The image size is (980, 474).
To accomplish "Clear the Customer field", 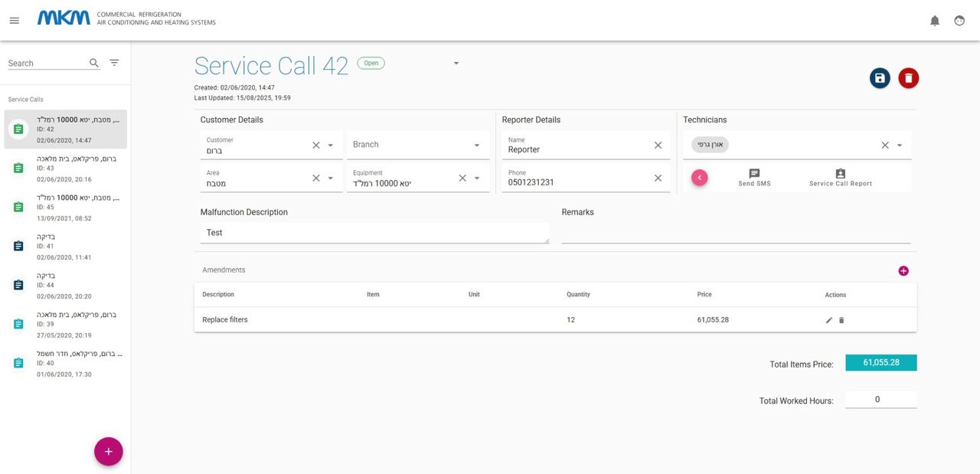I will tap(316, 145).
